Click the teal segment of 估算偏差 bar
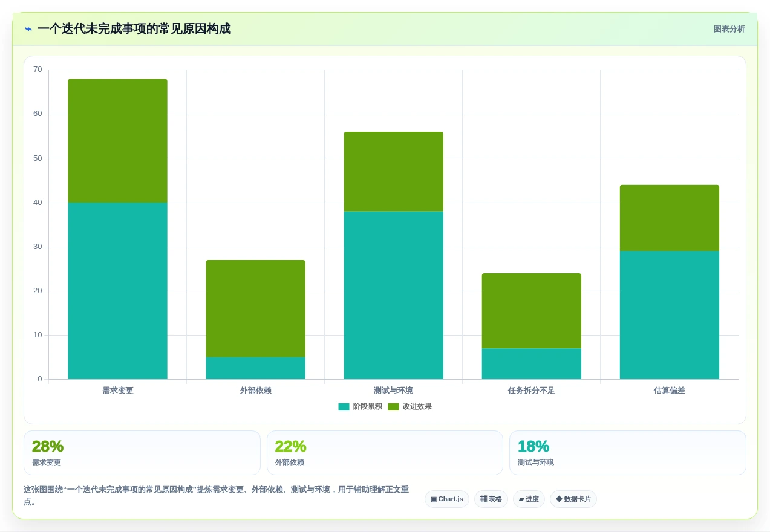The width and height of the screenshot is (770, 532). point(669,315)
